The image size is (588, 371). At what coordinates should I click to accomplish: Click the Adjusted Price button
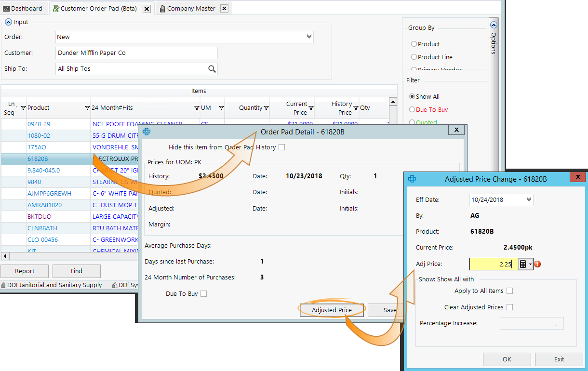(332, 310)
